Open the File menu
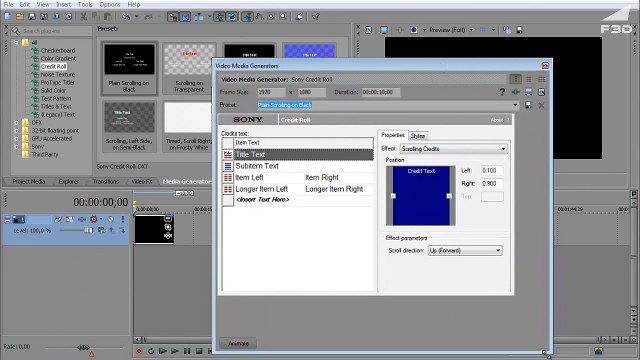This screenshot has width=640, height=360. 8,4
